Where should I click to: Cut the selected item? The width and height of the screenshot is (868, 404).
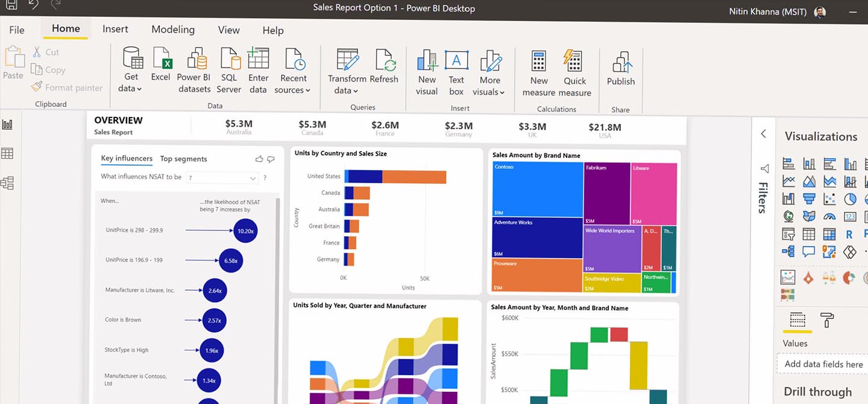(46, 52)
